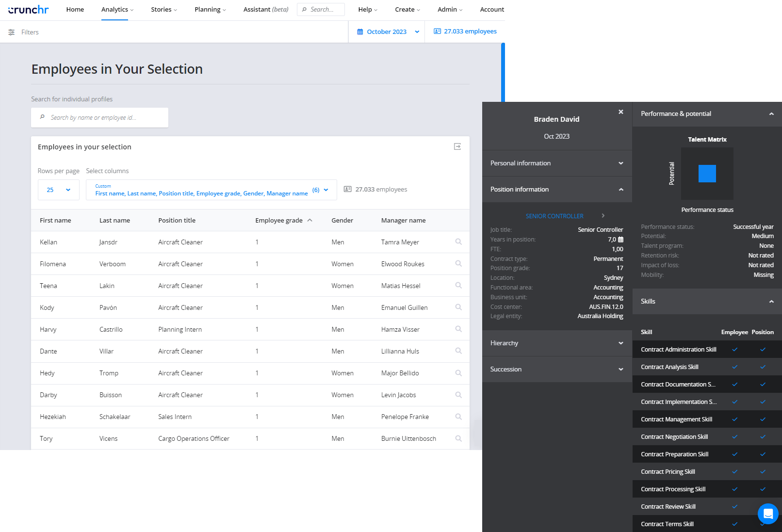Select the Contract Review Skill row
Screen dimensions: 782x532
pyautogui.click(x=707, y=507)
